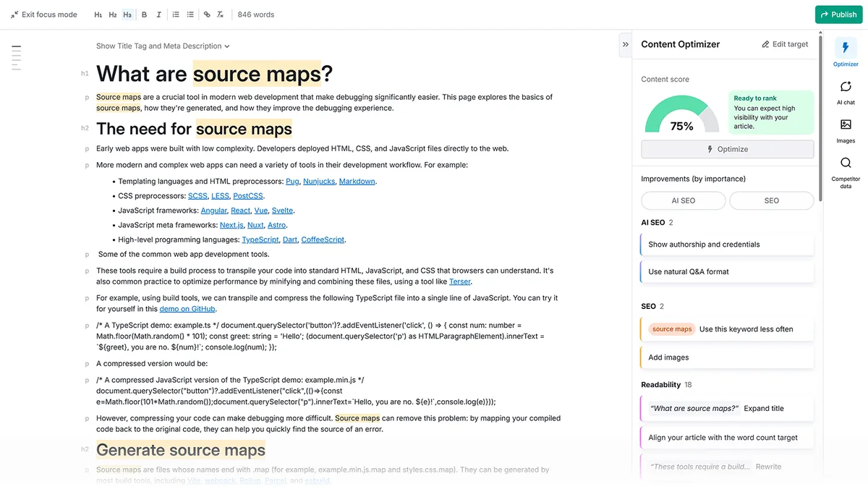Open the word count target suggestion
This screenshot has width=868, height=492.
tap(727, 438)
